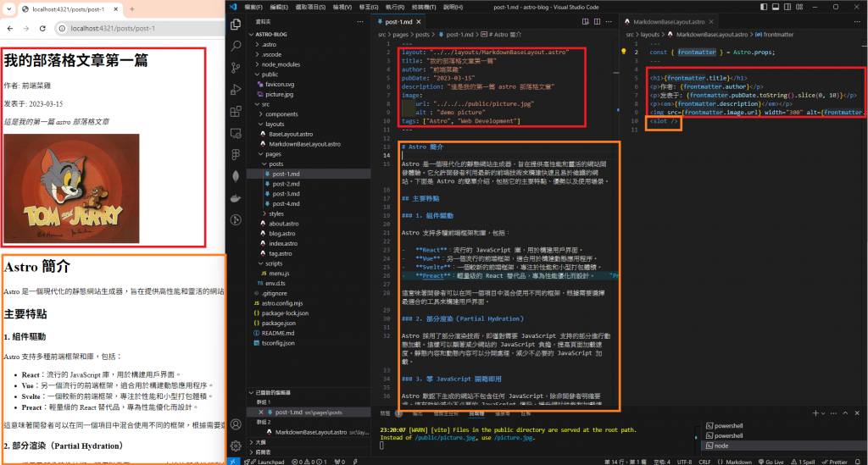868x465 pixels.
Task: Open the 檔案(F) menu
Action: [253, 7]
